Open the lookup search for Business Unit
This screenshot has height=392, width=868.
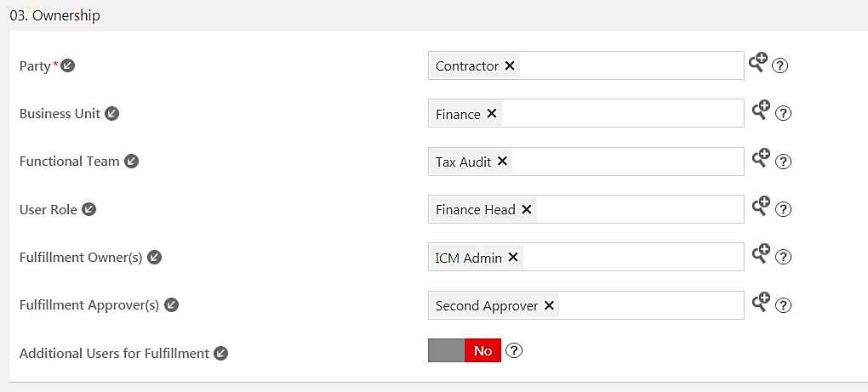[761, 110]
